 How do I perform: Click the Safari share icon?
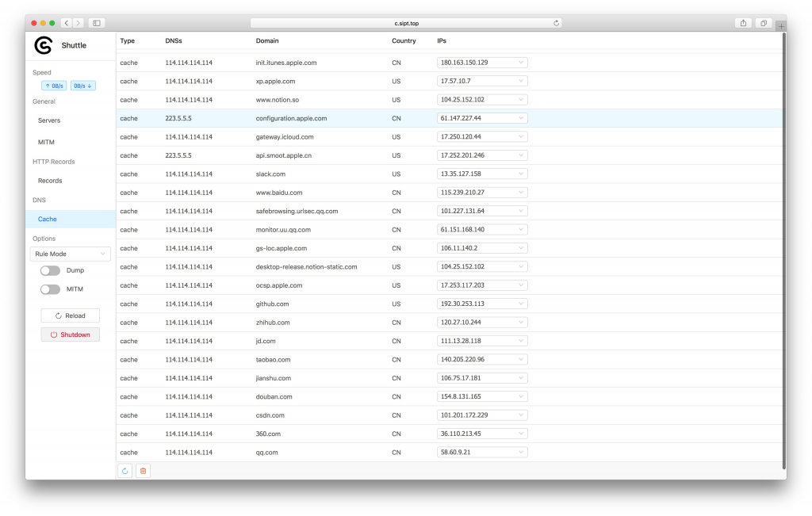coord(743,23)
